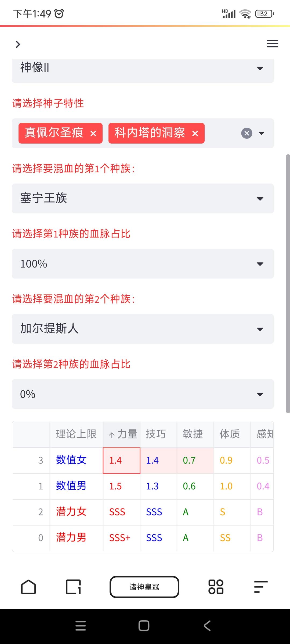Open the 塞宁王族 race dropdown
The width and height of the screenshot is (290, 644).
pyautogui.click(x=143, y=199)
